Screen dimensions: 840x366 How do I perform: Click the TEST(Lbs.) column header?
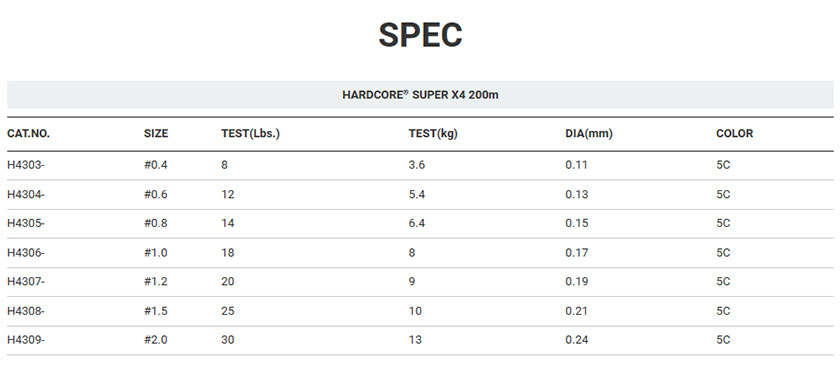click(251, 134)
